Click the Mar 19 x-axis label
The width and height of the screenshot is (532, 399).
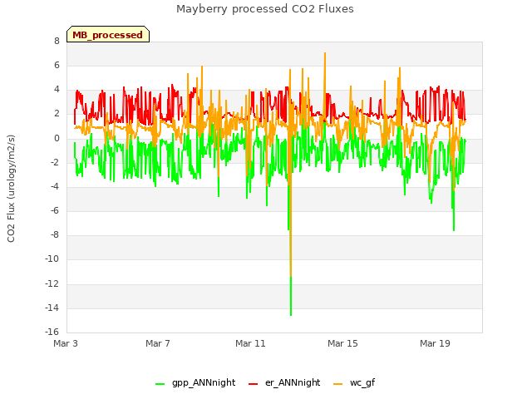[435, 343]
